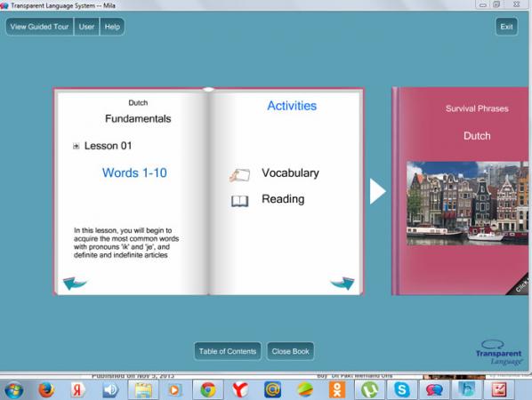
Task: Click the Transparent Language logo
Action: [498, 353]
